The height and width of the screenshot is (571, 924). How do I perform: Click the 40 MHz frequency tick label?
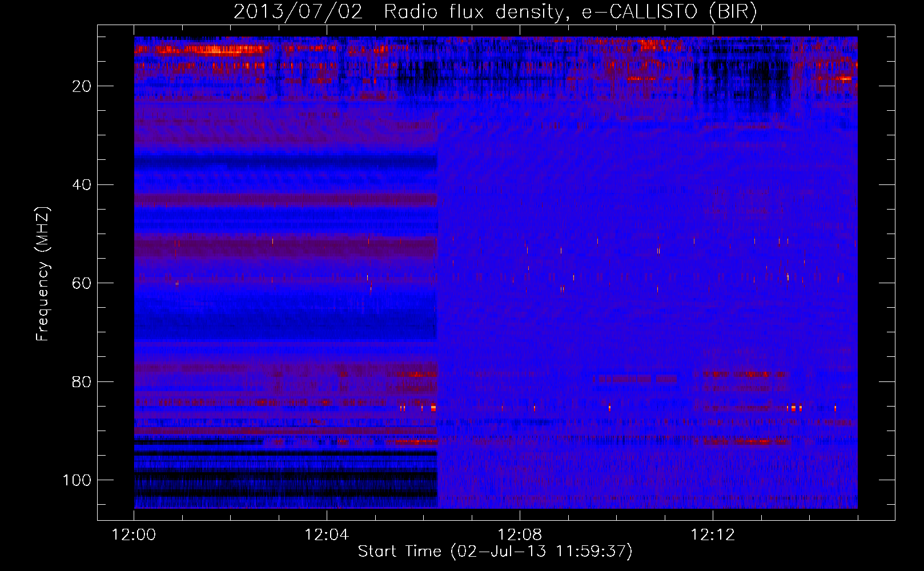pyautogui.click(x=82, y=185)
